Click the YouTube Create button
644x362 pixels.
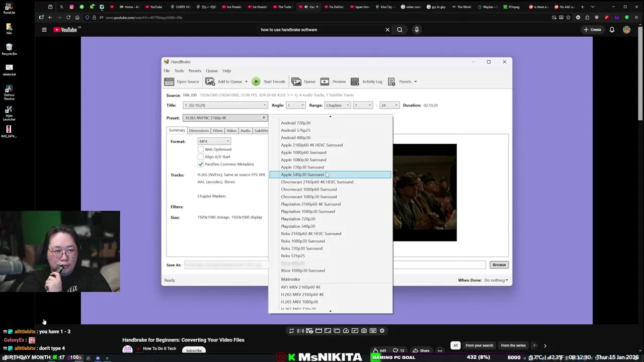click(592, 30)
